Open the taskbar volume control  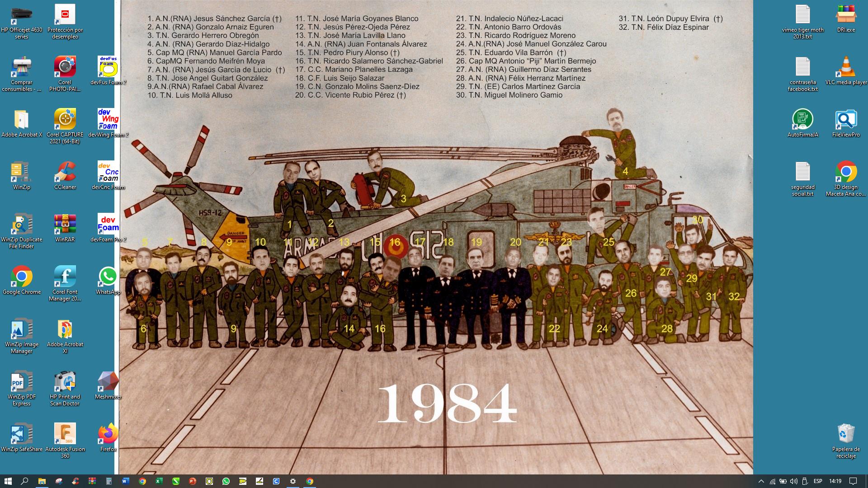[794, 481]
